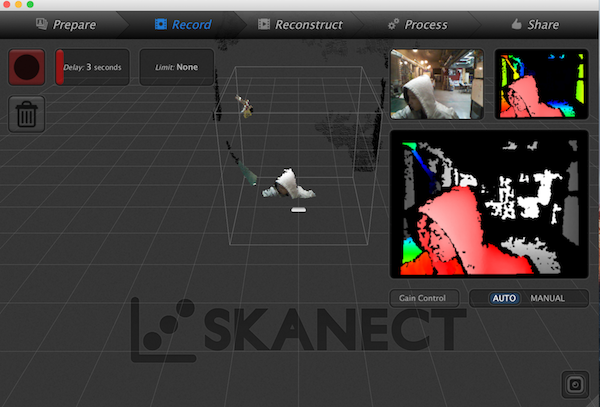Screen dimensions: 600x407
Task: Minimize the window with the yellow button
Action: (x=18, y=4)
